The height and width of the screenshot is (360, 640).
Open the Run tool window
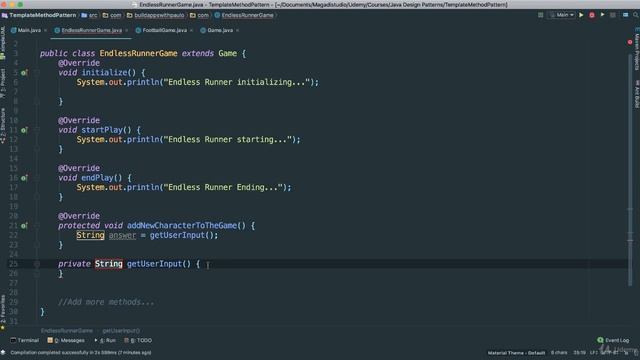coord(105,340)
